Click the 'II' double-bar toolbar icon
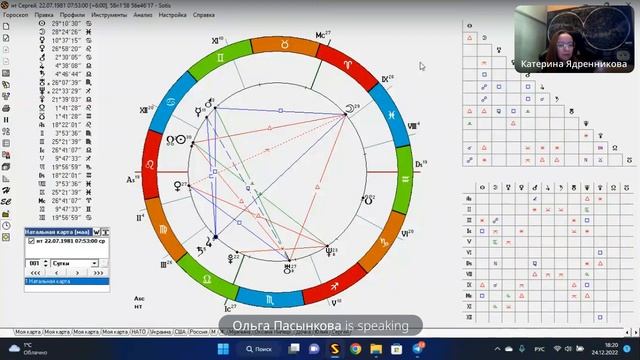This screenshot has height=360, width=640. (6, 120)
